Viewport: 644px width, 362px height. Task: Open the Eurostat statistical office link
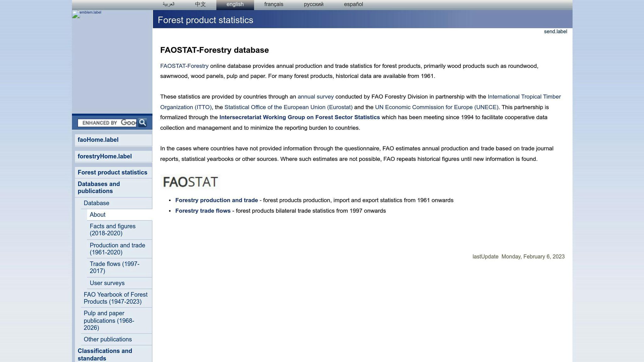[288, 107]
